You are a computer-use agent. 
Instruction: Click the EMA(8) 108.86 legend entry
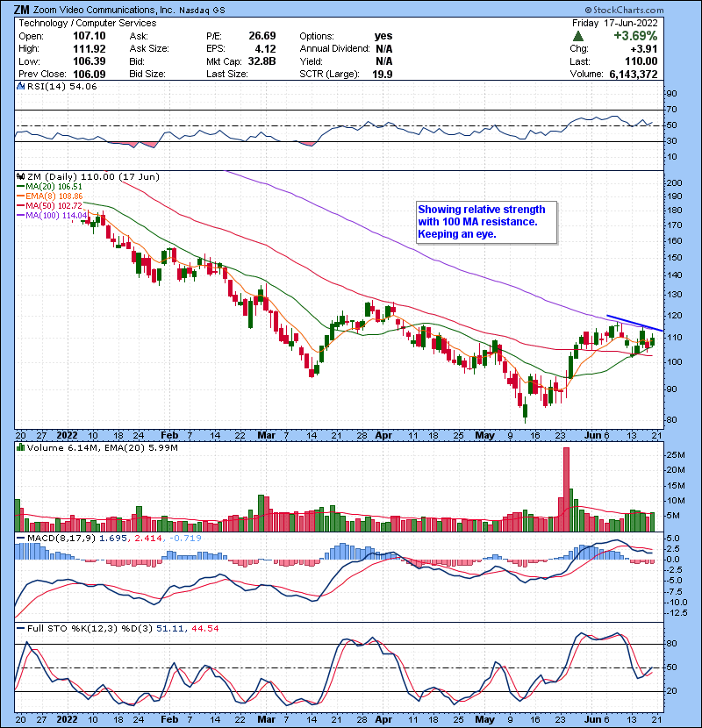point(50,196)
